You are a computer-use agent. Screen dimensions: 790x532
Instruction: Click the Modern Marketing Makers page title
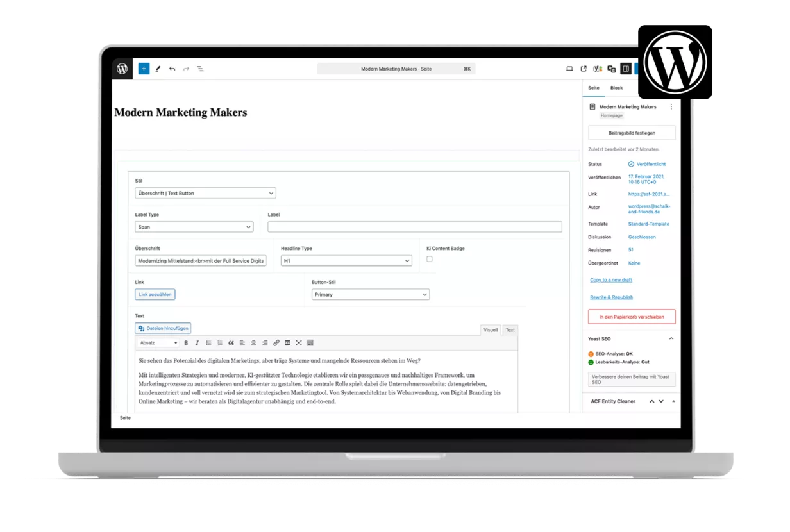pyautogui.click(x=181, y=113)
